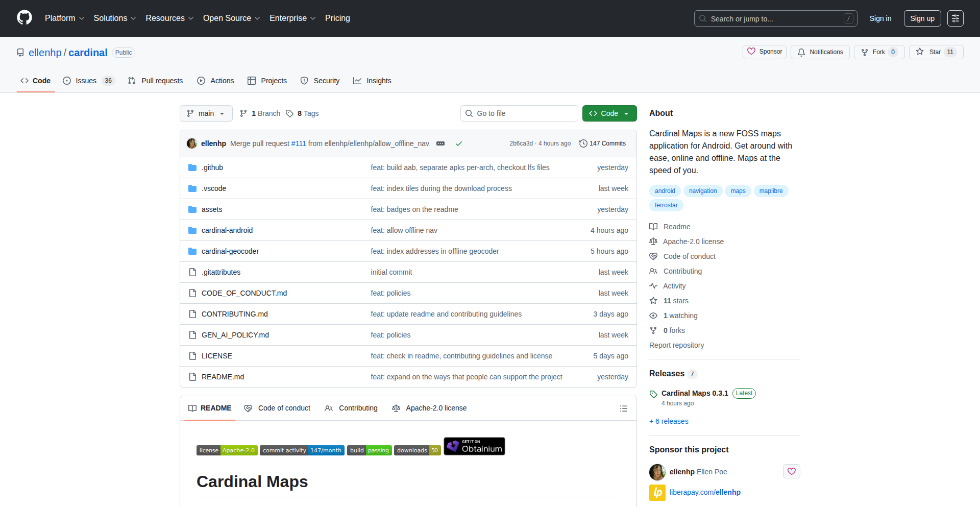Switch to the Insights tab
Screen dimensions: 980x507
(372, 81)
